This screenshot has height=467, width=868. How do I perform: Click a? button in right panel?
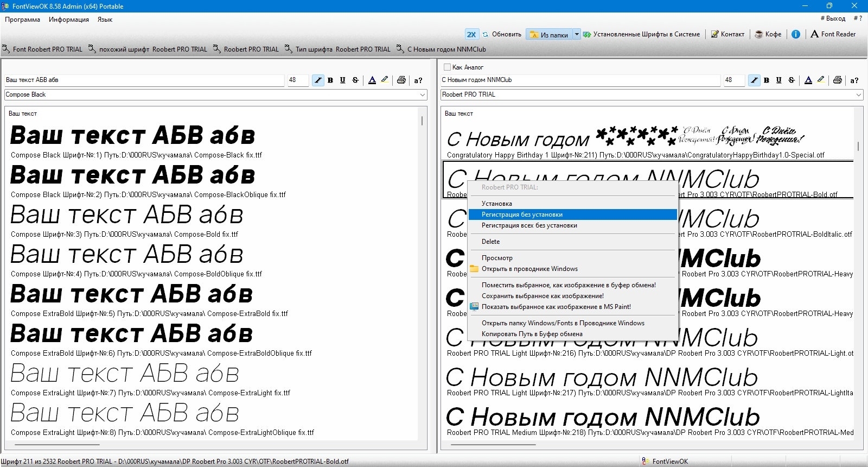tap(854, 80)
